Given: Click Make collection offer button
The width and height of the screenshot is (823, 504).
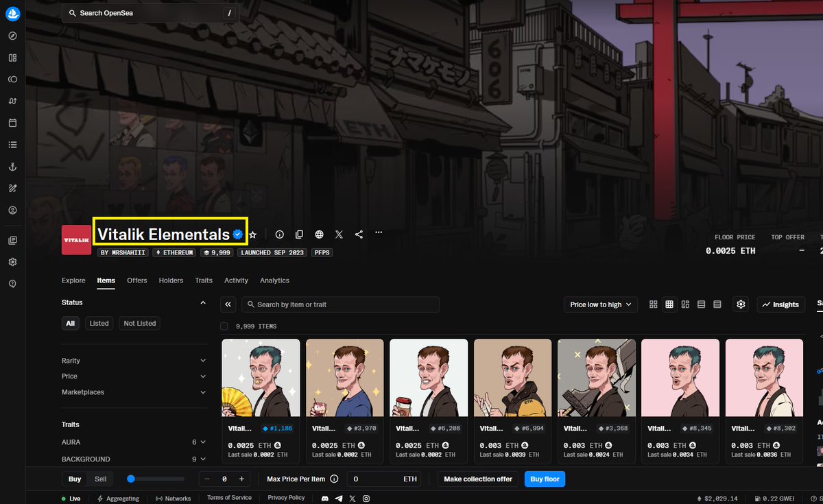Looking at the screenshot, I should (x=478, y=479).
